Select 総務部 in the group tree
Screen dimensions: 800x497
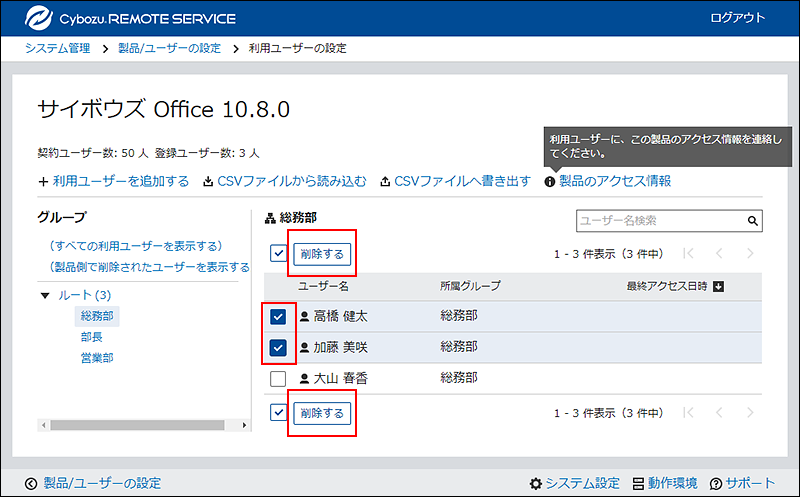pos(97,316)
